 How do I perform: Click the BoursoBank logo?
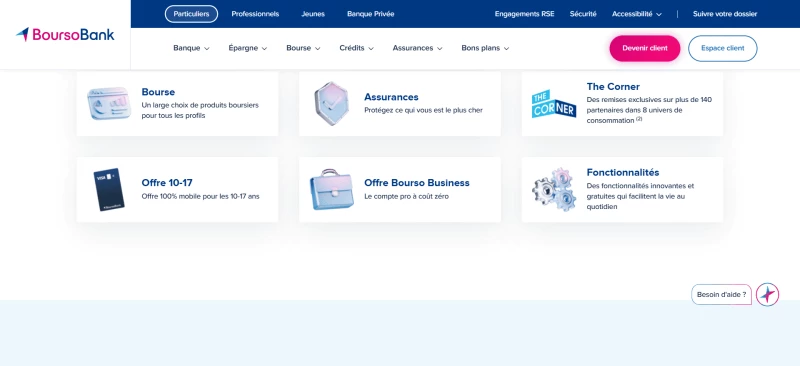[65, 35]
